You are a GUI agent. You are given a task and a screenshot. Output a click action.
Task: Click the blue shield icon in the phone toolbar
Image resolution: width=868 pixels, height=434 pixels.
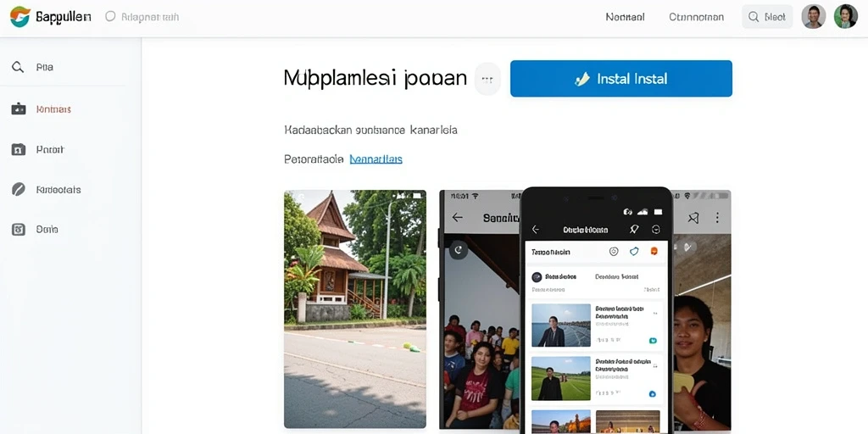click(x=634, y=251)
